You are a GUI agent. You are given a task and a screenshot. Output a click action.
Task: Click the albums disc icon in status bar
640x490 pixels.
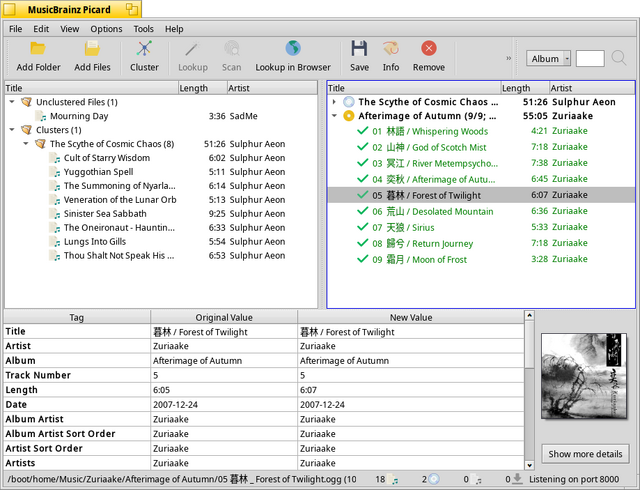[434, 479]
